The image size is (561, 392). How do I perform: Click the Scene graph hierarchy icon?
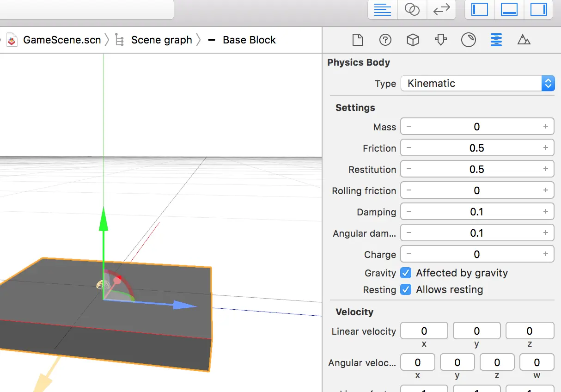pyautogui.click(x=119, y=40)
